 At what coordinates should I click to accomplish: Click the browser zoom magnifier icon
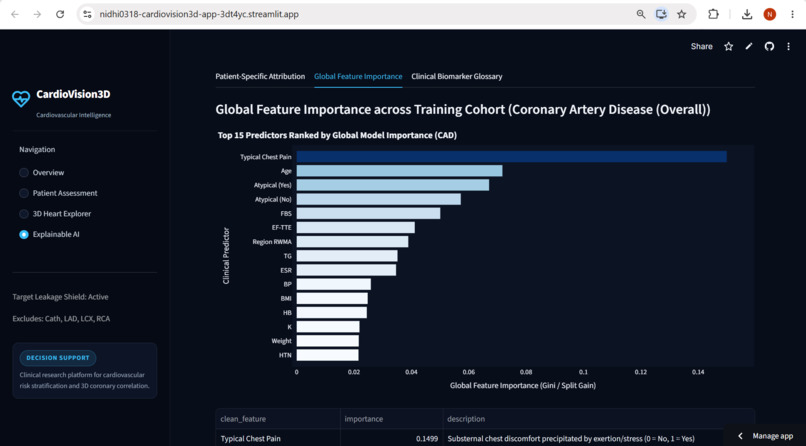click(x=641, y=14)
